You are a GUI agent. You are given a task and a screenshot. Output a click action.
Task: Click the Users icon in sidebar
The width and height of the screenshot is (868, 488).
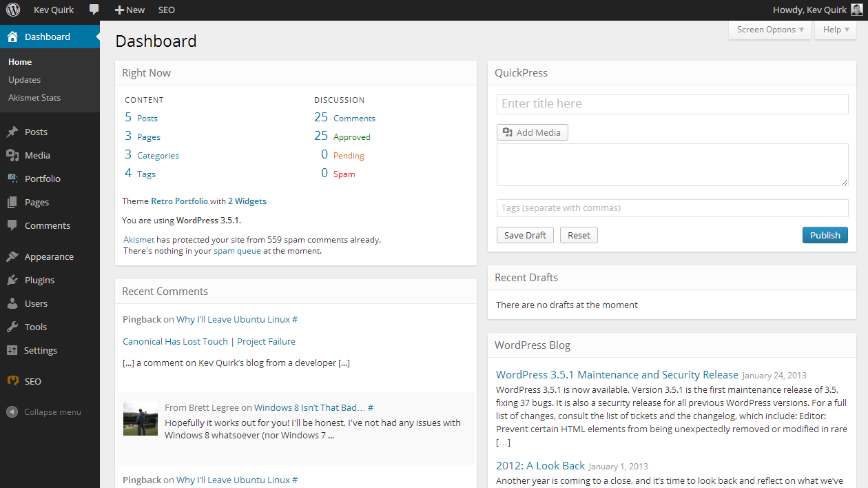click(x=12, y=303)
